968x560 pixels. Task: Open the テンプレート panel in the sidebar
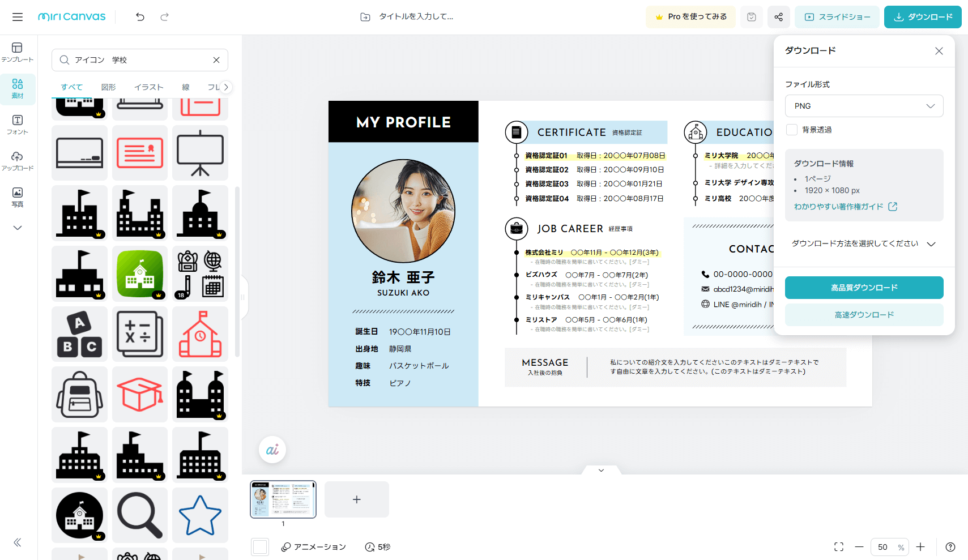pyautogui.click(x=18, y=52)
